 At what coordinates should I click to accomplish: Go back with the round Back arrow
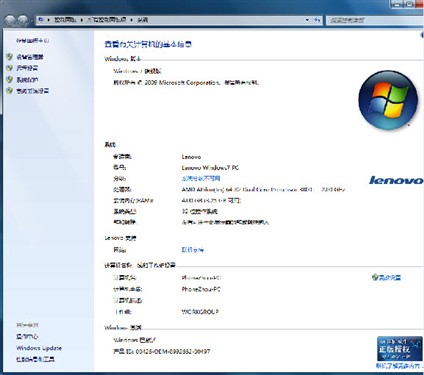pyautogui.click(x=10, y=20)
